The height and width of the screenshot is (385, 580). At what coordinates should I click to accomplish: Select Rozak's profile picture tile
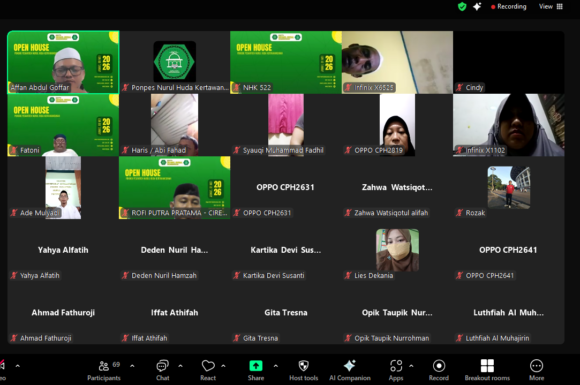509,188
